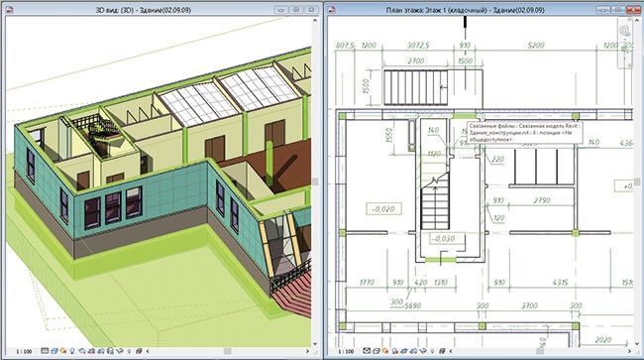Click navigation wheel icon in plan view

[x=624, y=30]
